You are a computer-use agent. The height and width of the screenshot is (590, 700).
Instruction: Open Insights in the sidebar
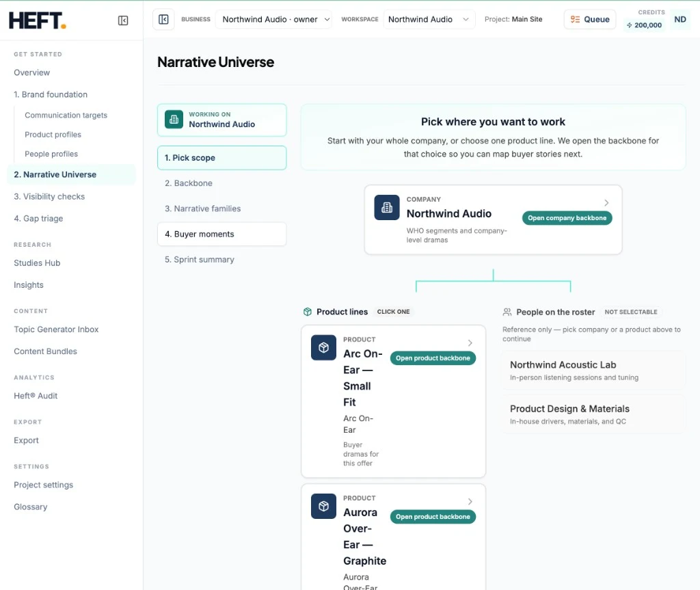click(29, 285)
